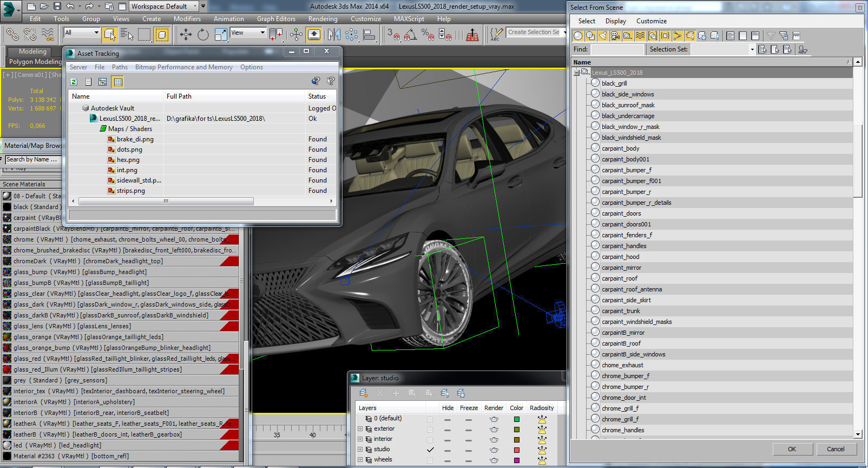Expand the exterior layer

pos(360,429)
